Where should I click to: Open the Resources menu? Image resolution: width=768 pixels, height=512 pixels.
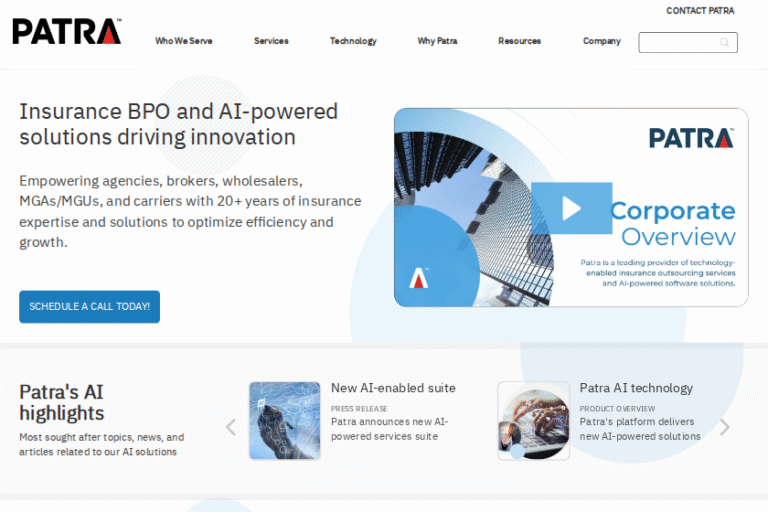(x=520, y=41)
